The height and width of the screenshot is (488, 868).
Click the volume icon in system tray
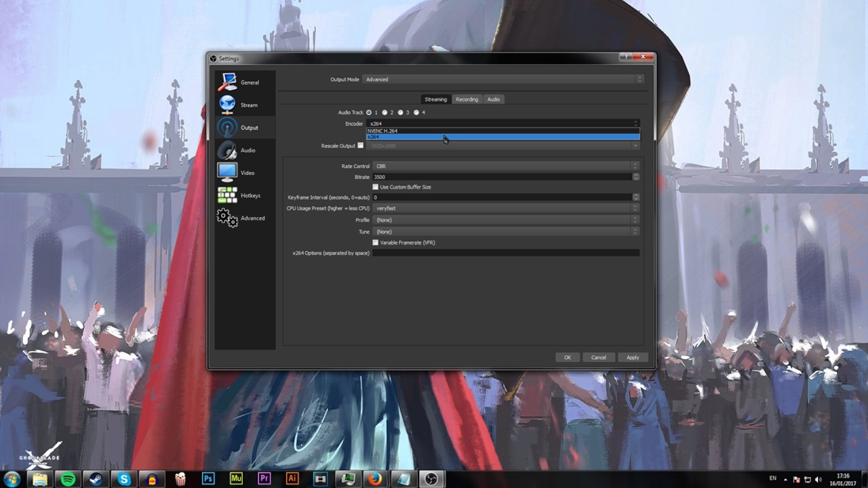tap(818, 479)
